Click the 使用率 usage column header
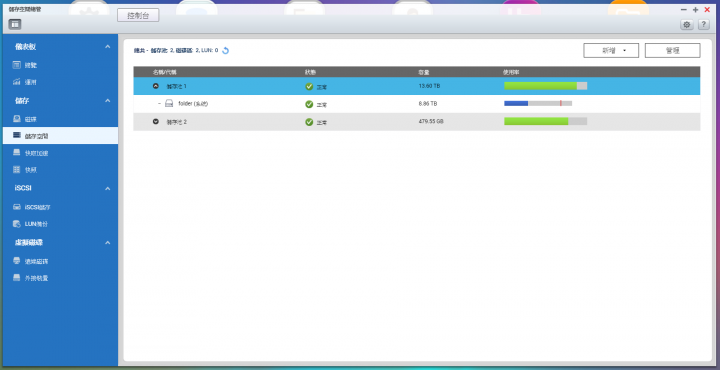 (511, 72)
